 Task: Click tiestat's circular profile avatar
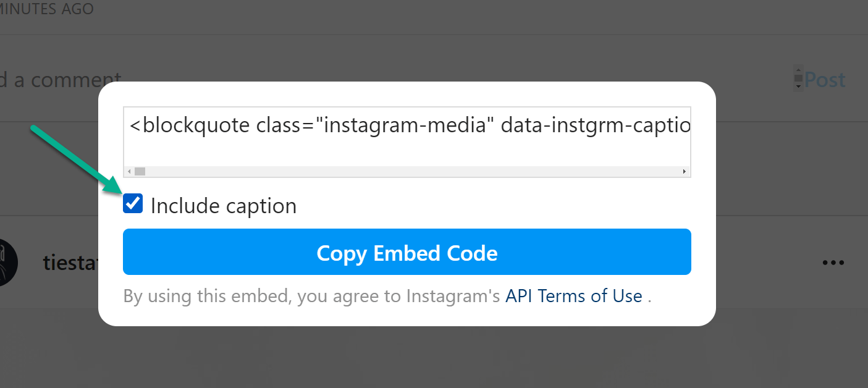(x=6, y=262)
